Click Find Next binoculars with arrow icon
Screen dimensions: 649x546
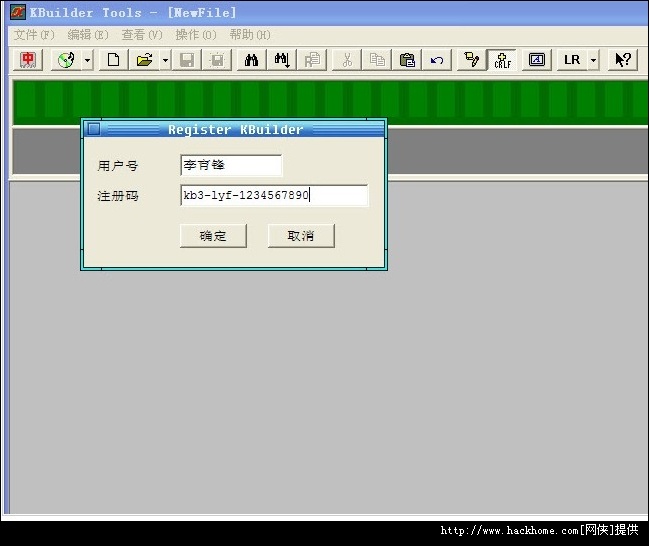[282, 60]
